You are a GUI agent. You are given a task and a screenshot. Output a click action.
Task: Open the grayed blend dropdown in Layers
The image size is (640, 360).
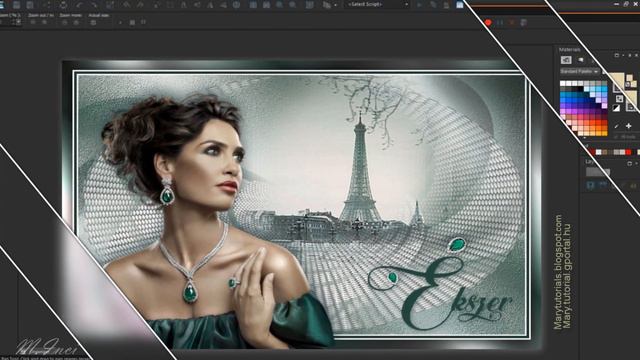598,172
